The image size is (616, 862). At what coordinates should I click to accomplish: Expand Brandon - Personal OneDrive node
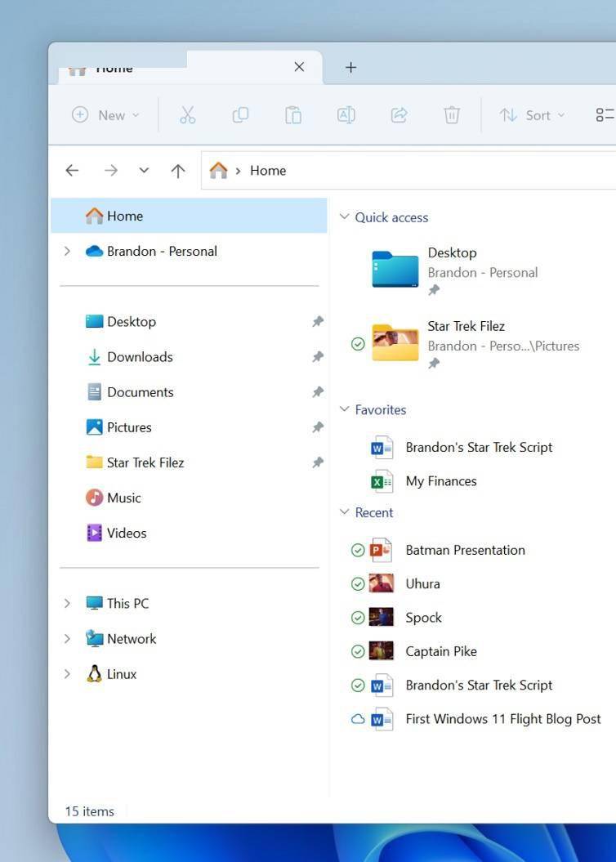tap(67, 251)
